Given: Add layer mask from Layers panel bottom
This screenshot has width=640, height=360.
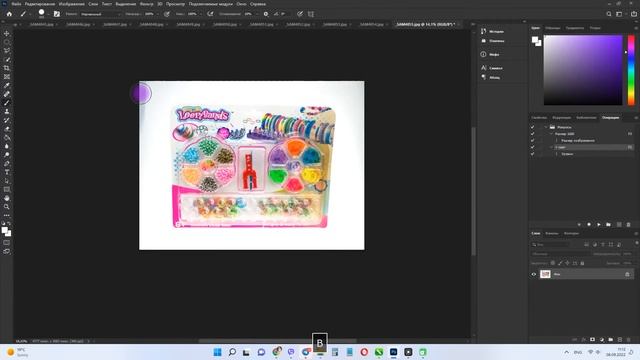Looking at the screenshot, I should 592,340.
